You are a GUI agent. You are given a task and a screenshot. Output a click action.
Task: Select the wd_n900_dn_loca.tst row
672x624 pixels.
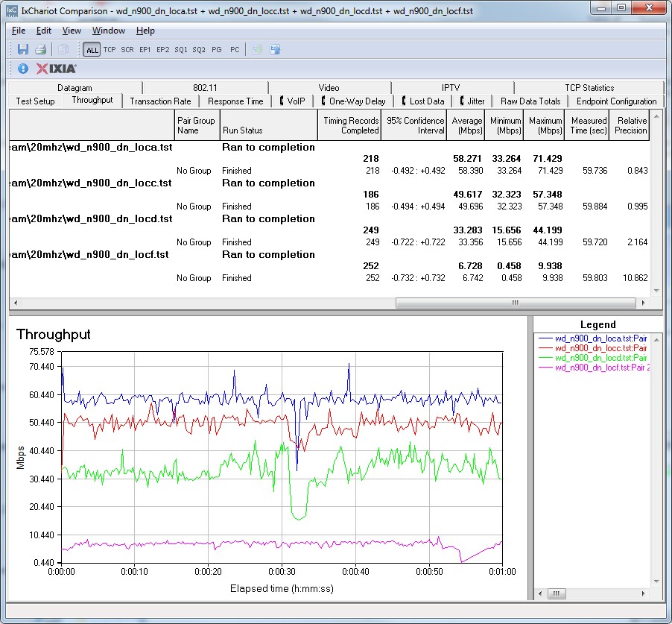click(329, 147)
